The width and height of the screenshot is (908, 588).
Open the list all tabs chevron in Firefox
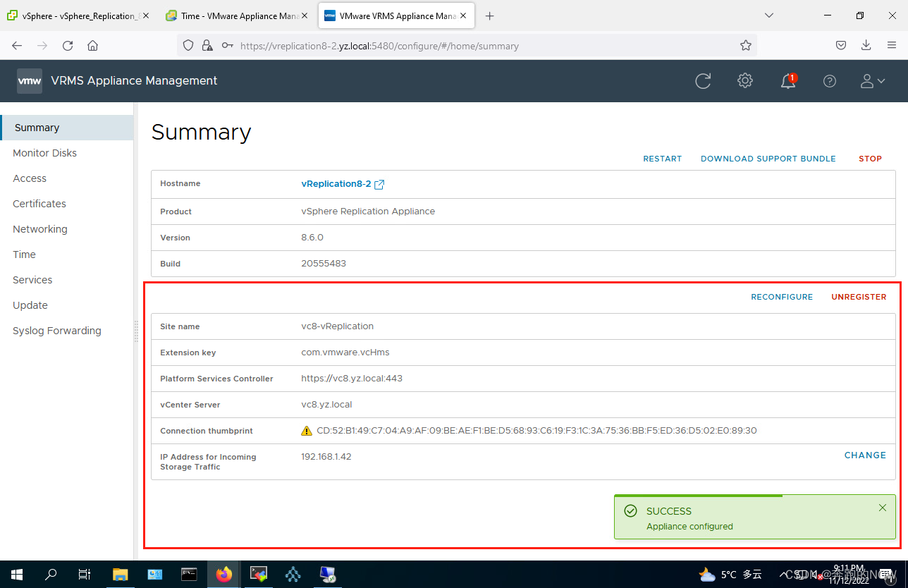pos(769,16)
